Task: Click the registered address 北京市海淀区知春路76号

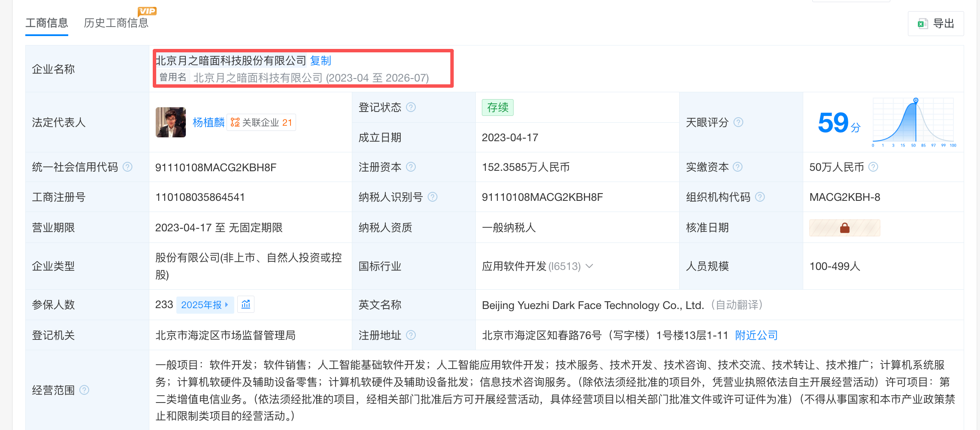Action: [605, 335]
